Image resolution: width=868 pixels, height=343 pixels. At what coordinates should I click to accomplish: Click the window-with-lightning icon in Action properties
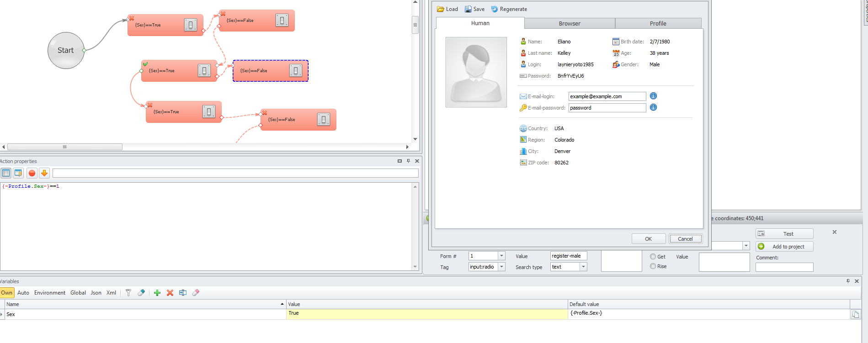tap(18, 173)
